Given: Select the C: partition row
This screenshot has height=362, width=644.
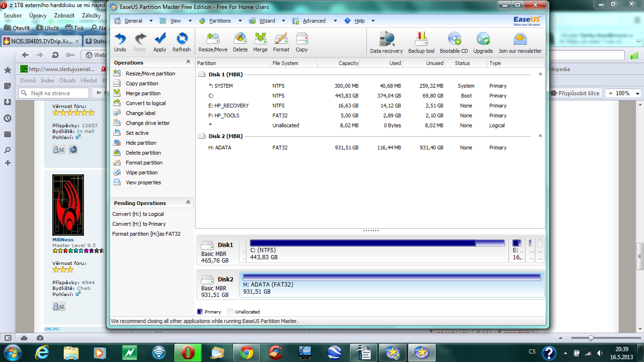Looking at the screenshot, I should (x=370, y=96).
